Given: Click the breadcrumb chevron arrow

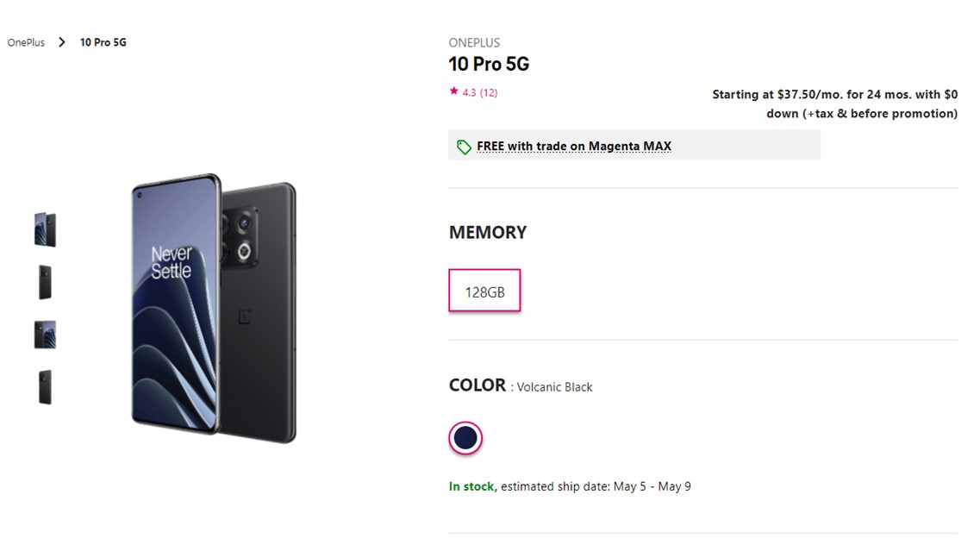Looking at the screenshot, I should [62, 42].
